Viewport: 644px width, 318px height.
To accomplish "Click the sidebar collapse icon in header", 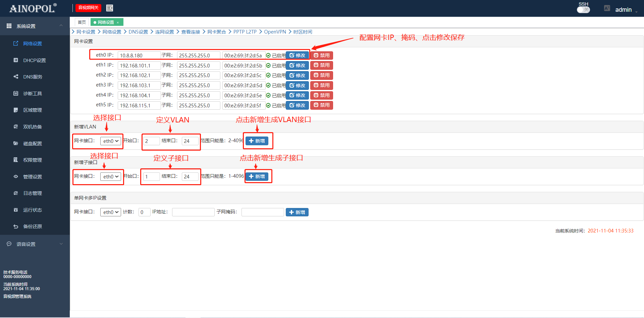I will pos(109,8).
